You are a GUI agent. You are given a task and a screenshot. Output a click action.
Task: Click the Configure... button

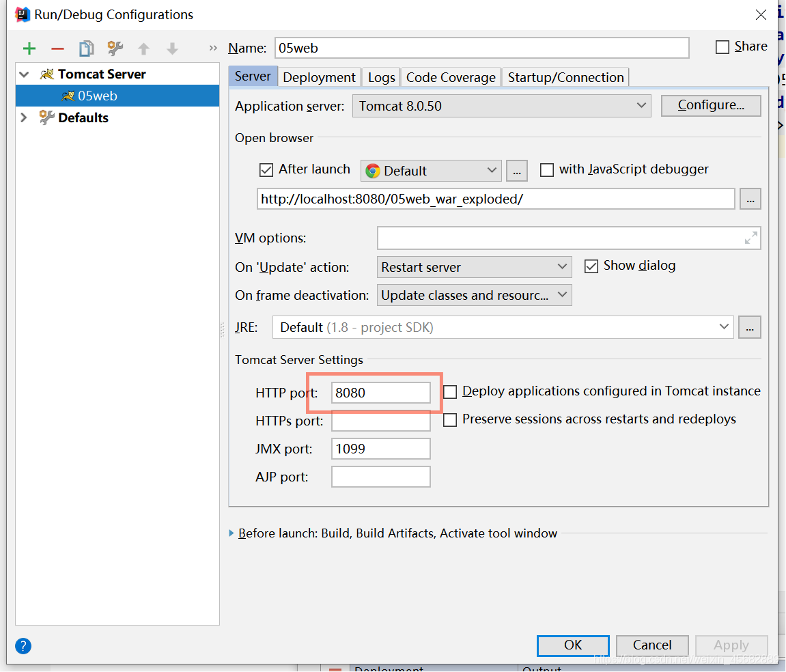click(x=711, y=105)
